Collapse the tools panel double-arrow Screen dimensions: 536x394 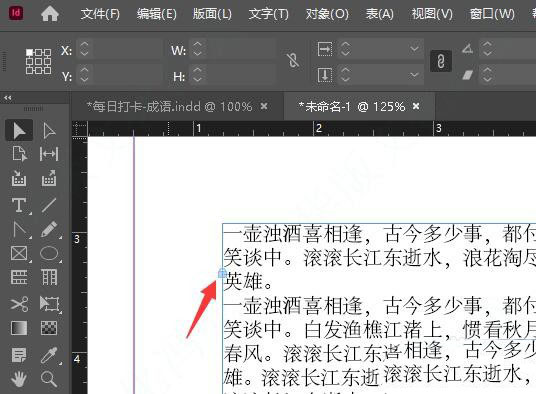[x=8, y=98]
